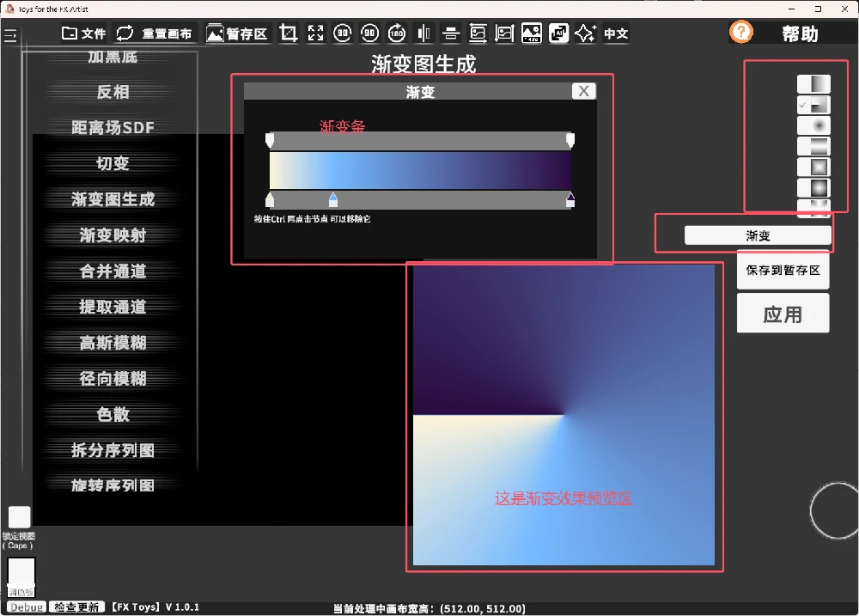859x616 pixels.
Task: Click 保存到暂存区 button
Action: tap(783, 270)
